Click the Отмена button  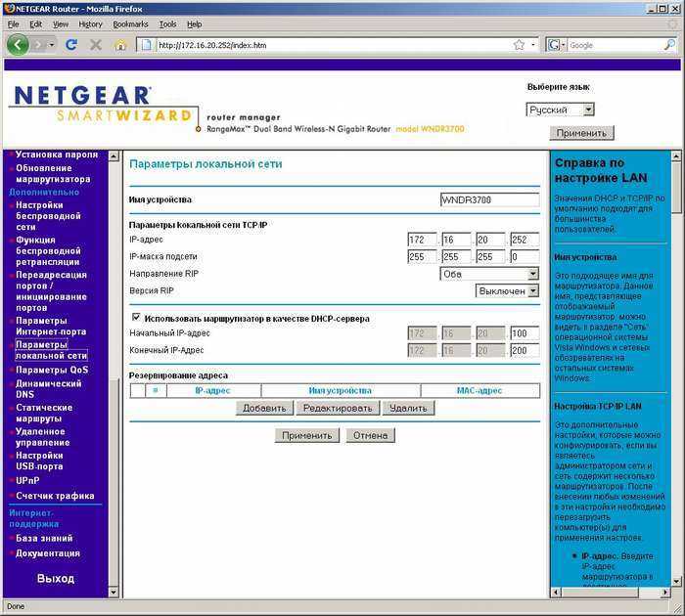[x=371, y=436]
